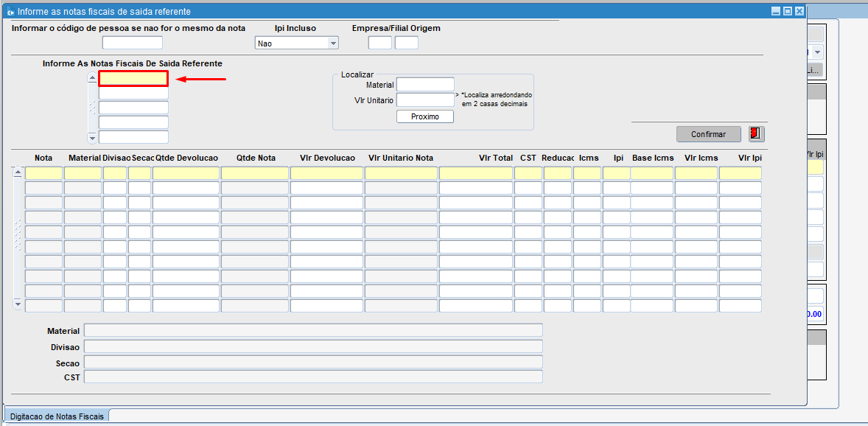Image resolution: width=868 pixels, height=426 pixels.
Task: Click the Proximo button in Localizar
Action: coord(425,117)
